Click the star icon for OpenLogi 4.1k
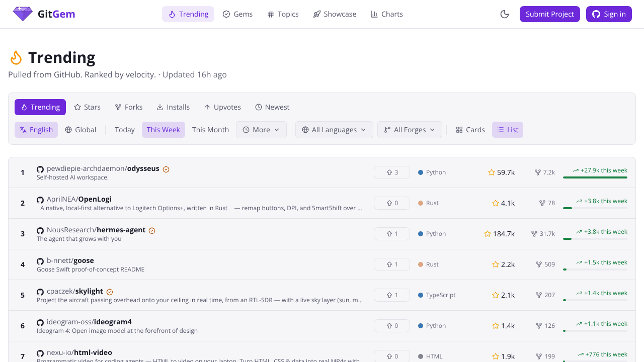The image size is (644, 362). pyautogui.click(x=496, y=203)
